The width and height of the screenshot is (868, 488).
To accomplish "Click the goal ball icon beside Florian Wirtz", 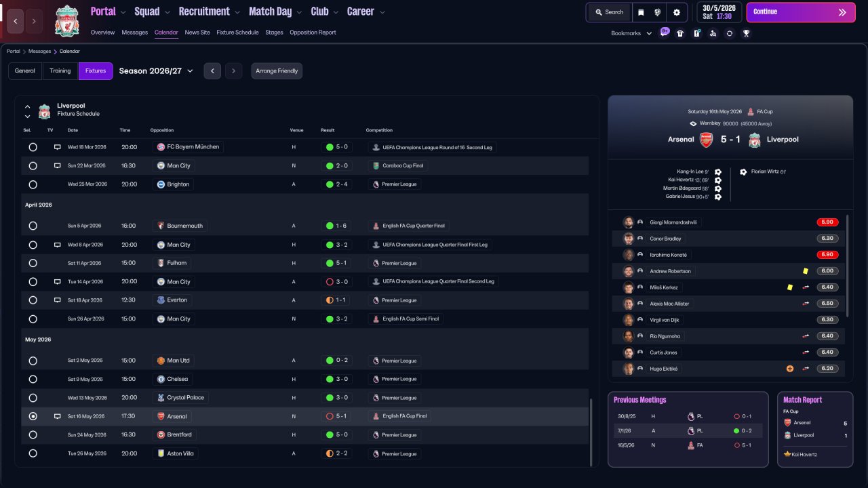I will click(x=743, y=171).
